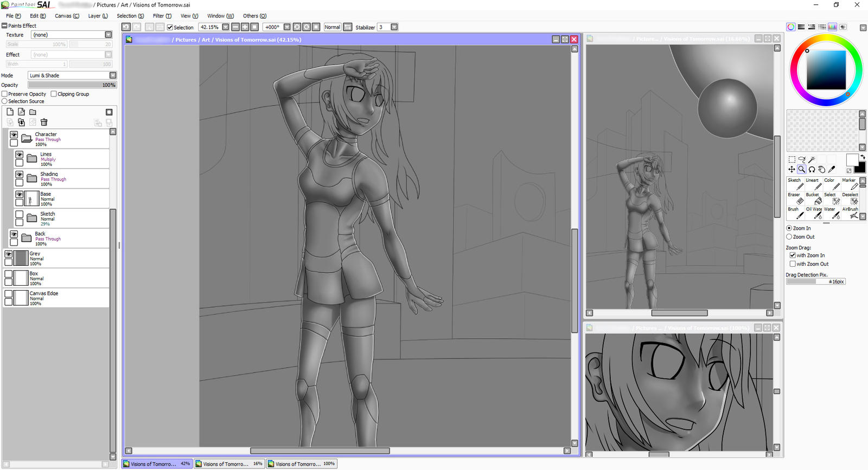Select the Magic Wand tool
Screen dimensions: 868x470
coord(812,159)
